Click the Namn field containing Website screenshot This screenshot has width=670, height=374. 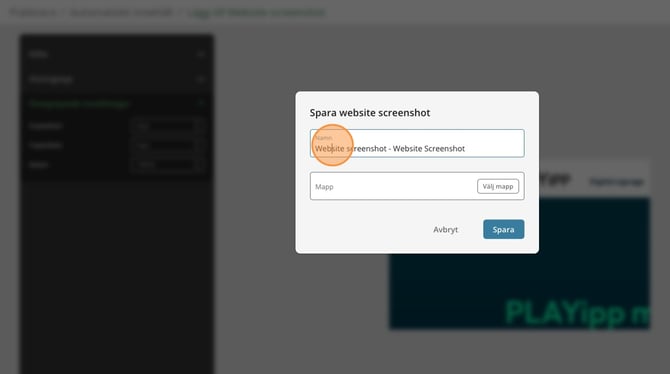pyautogui.click(x=417, y=144)
